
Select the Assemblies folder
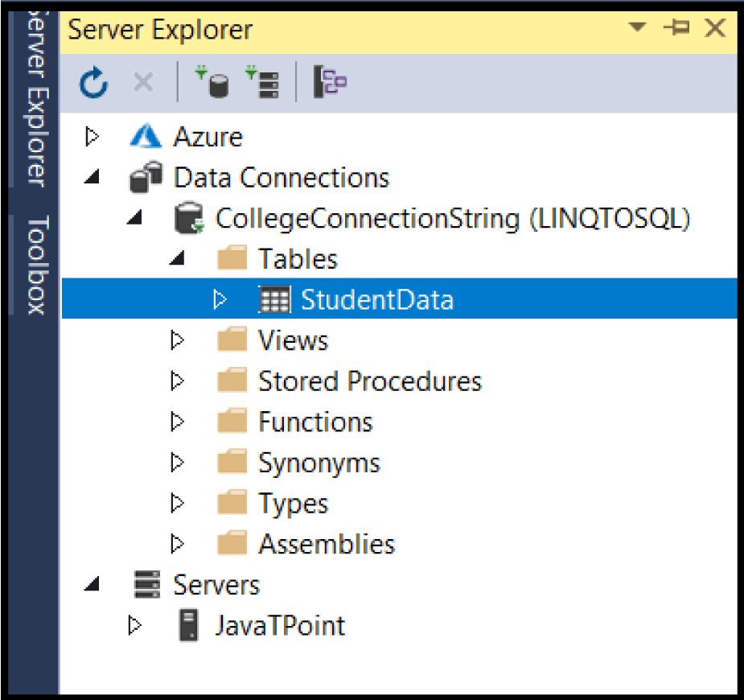coord(327,545)
